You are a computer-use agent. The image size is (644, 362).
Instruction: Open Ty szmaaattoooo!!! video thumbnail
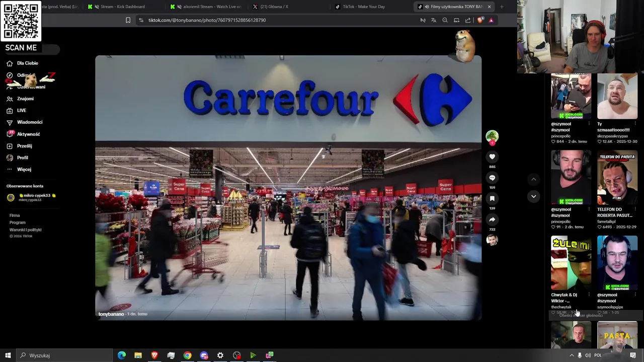617,97
